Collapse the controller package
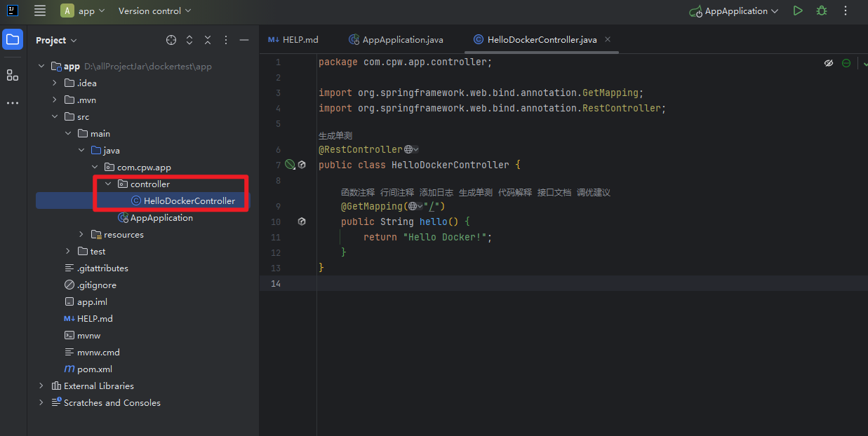 108,184
